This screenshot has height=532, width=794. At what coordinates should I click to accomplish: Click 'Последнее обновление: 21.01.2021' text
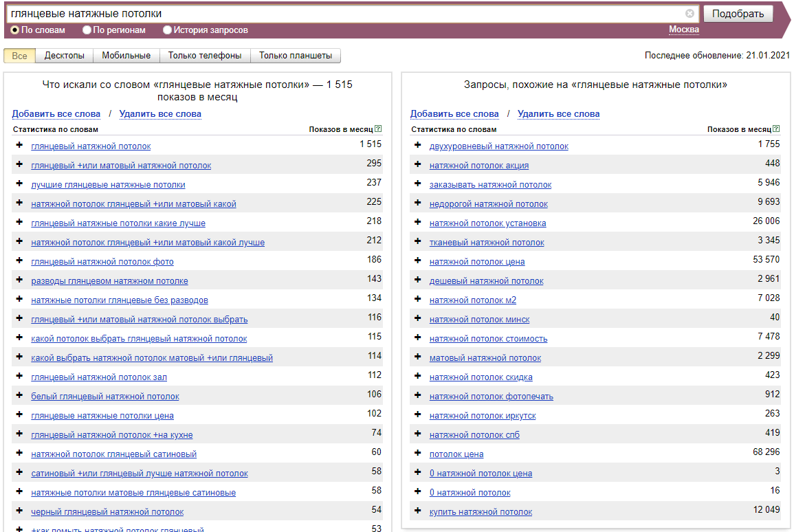pos(717,55)
